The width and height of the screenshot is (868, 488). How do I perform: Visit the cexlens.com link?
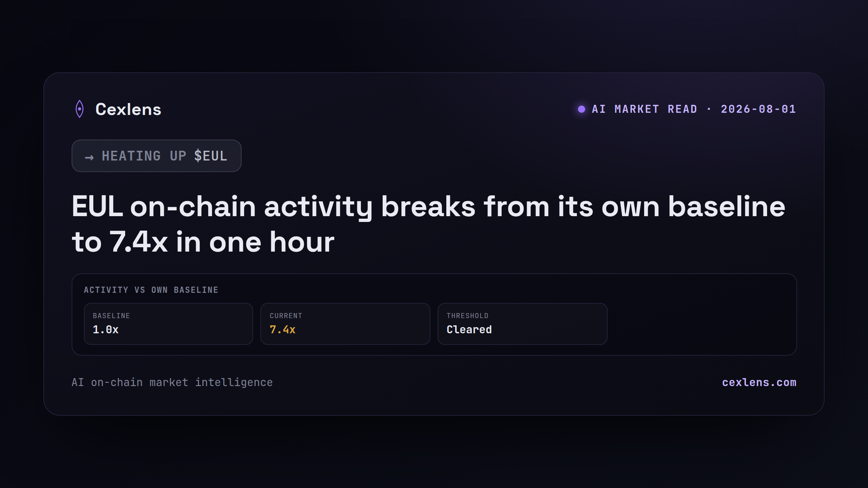(x=759, y=382)
